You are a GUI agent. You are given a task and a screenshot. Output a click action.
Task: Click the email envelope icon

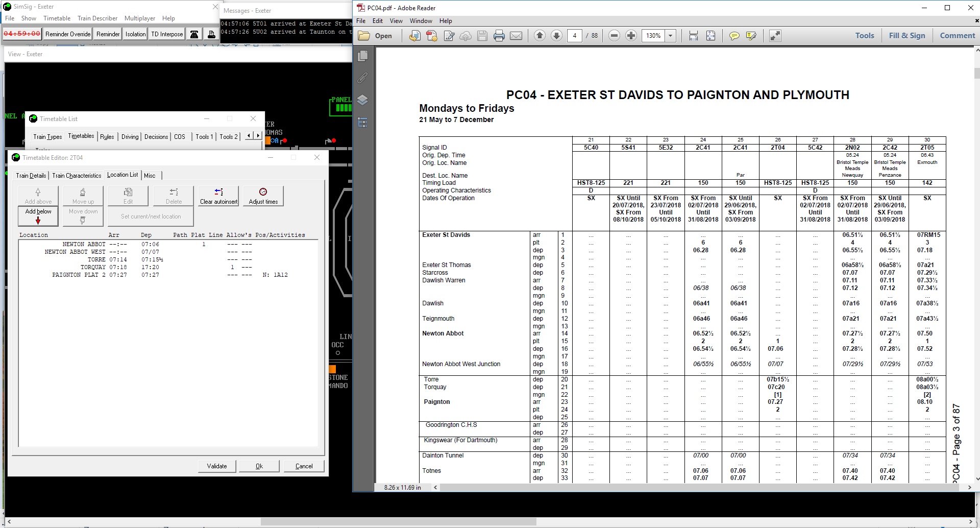pyautogui.click(x=516, y=36)
